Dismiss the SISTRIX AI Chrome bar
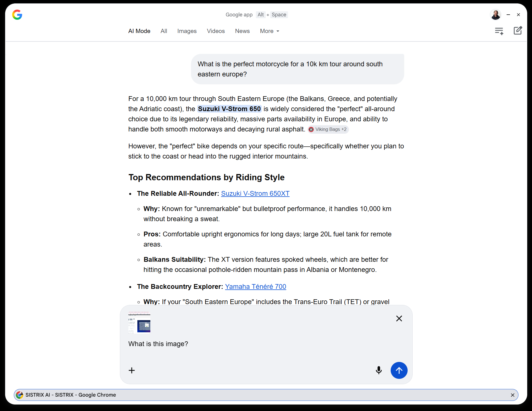Viewport: 532px width, 411px height. click(x=513, y=395)
